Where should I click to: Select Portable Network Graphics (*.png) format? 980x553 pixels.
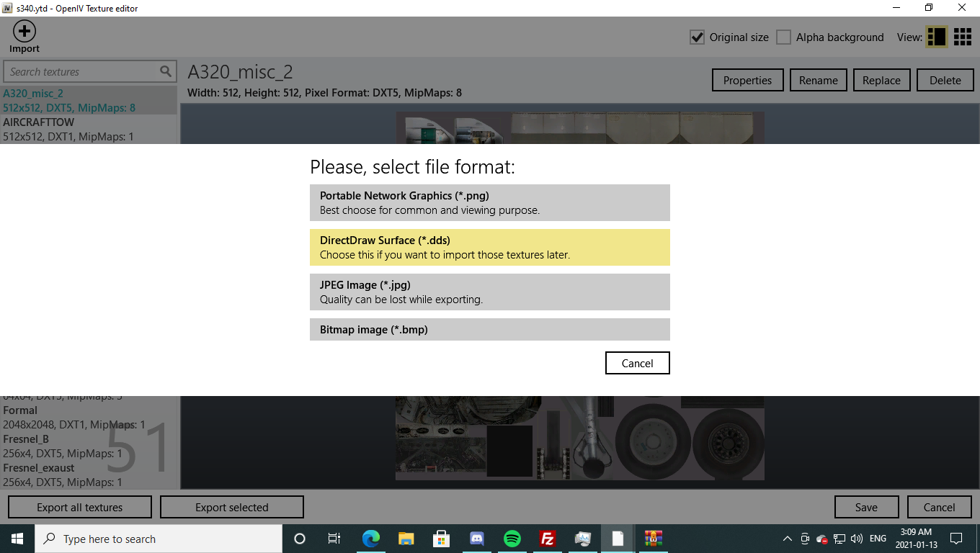(x=489, y=202)
